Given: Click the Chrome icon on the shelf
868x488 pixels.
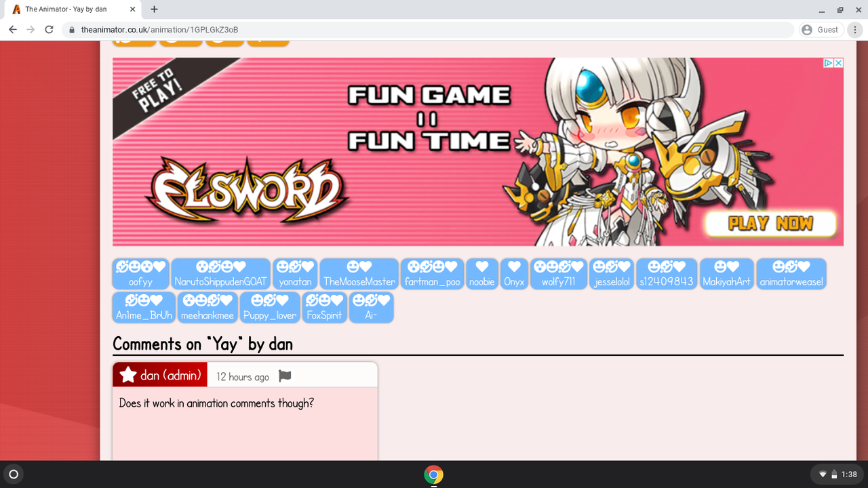Looking at the screenshot, I should [x=434, y=474].
